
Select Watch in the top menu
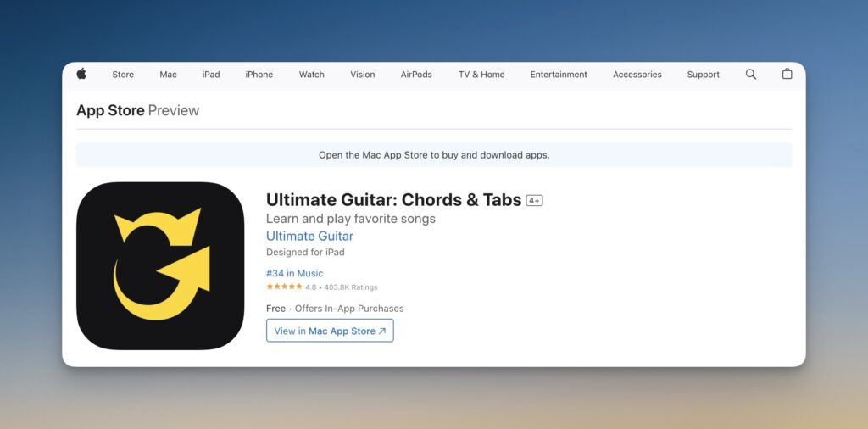(x=312, y=75)
